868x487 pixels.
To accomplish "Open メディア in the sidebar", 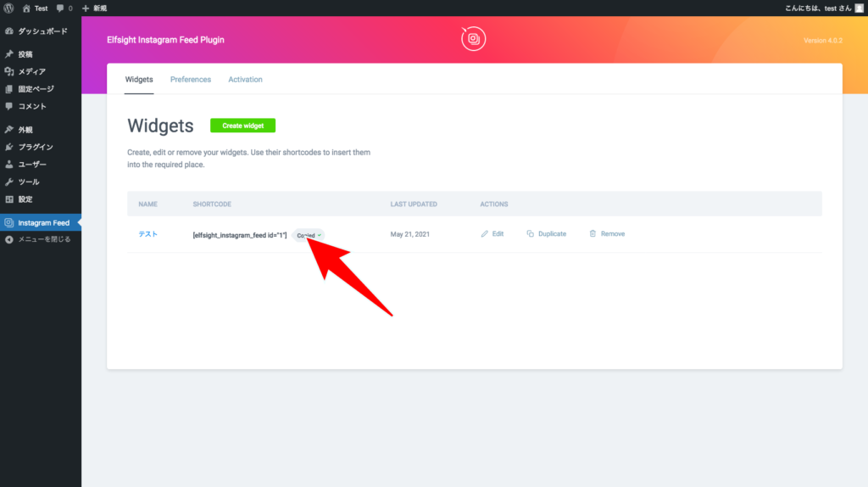I will tap(32, 71).
